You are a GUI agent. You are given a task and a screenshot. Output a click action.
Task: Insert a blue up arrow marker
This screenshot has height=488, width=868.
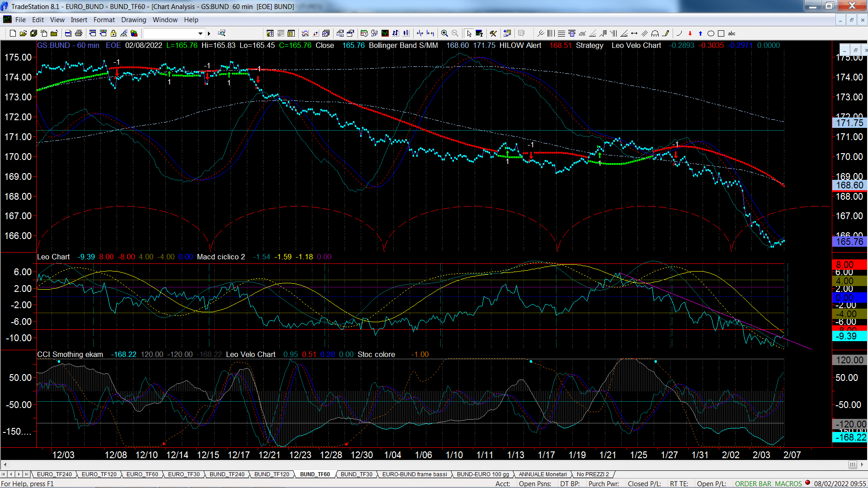point(700,33)
